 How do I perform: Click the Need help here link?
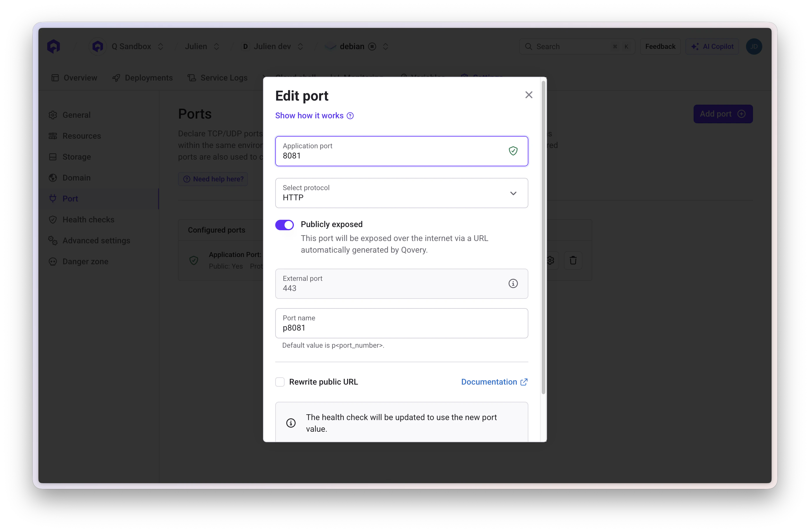pos(213,179)
